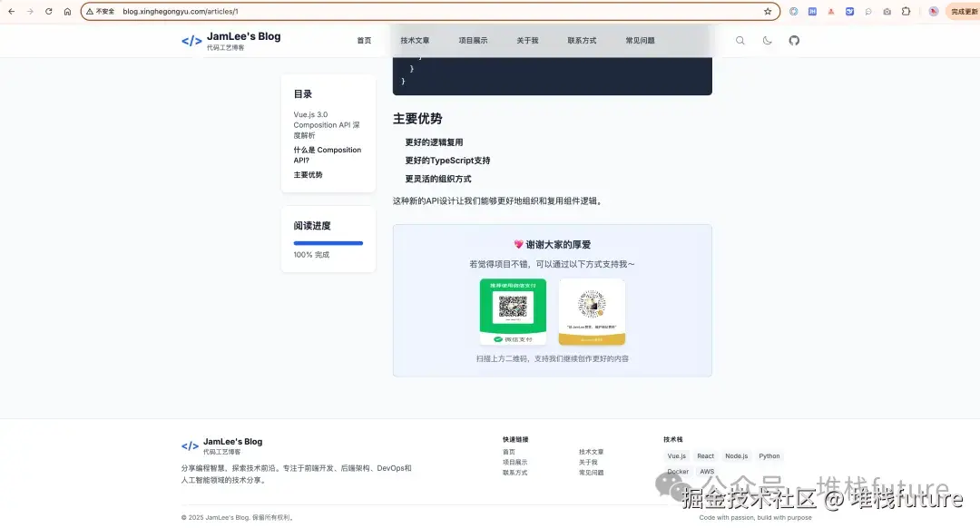The height and width of the screenshot is (528, 980).
Task: Click the </> logo next to JamLee's Blog
Action: 190,40
